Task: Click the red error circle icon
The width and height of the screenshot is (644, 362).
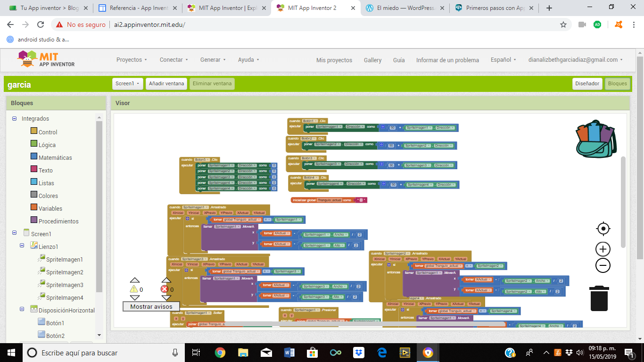Action: click(x=164, y=289)
